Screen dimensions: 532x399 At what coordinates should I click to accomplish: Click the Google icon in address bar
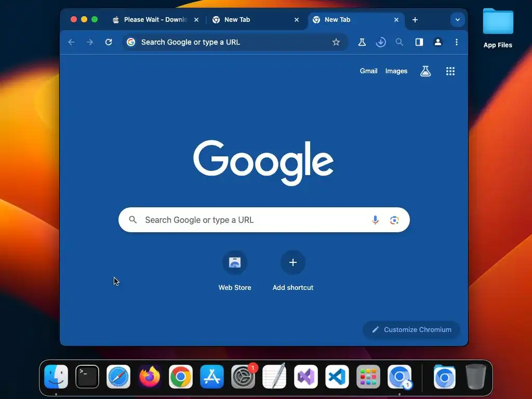tap(131, 42)
